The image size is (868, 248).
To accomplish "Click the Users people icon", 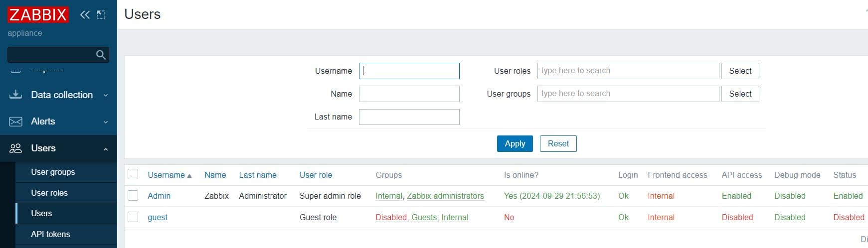I will [x=16, y=148].
